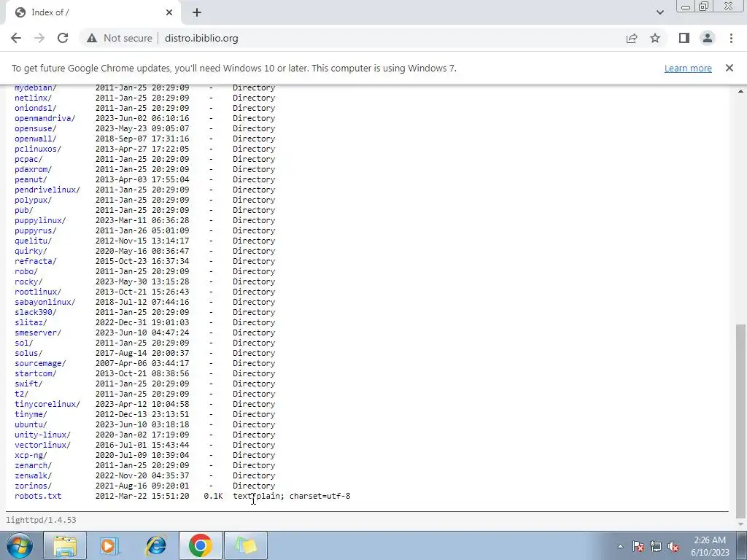Open the sticky notes taskbar icon

pyautogui.click(x=246, y=545)
